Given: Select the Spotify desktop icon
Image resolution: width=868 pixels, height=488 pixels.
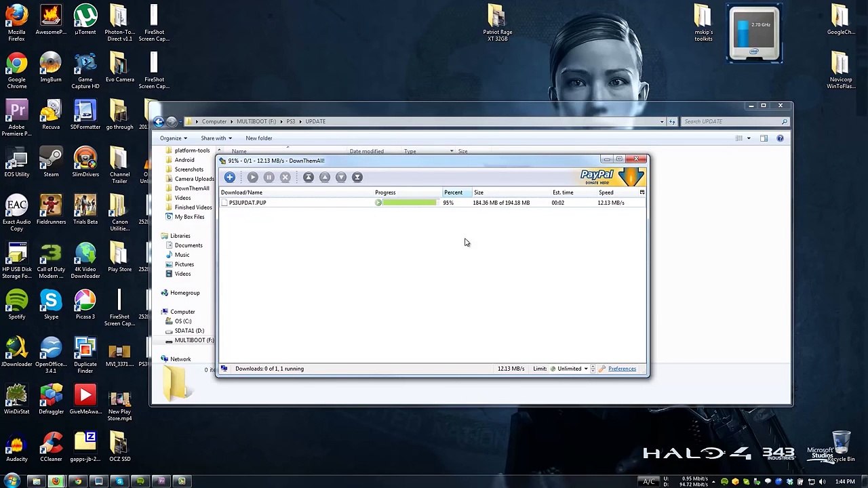Looking at the screenshot, I should point(17,304).
